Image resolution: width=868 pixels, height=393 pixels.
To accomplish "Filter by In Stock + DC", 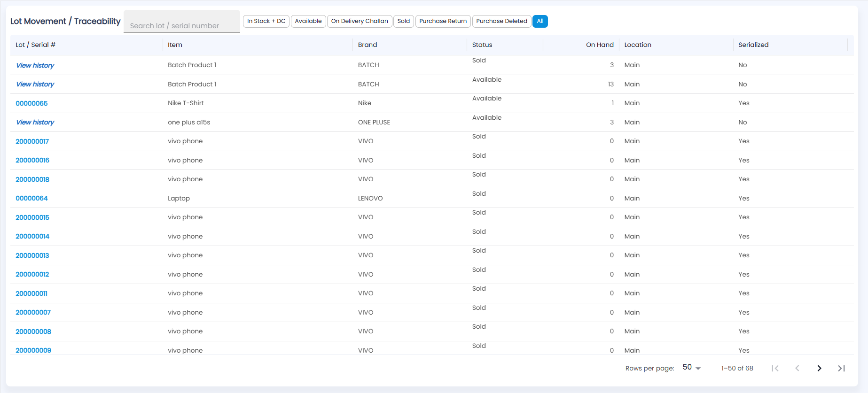I will pos(266,21).
